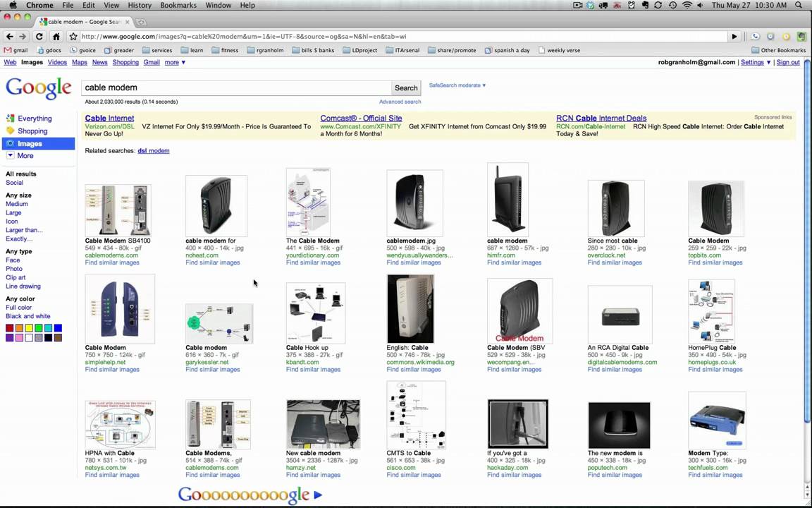
Task: Filter images by Clip art type
Action: [16, 277]
